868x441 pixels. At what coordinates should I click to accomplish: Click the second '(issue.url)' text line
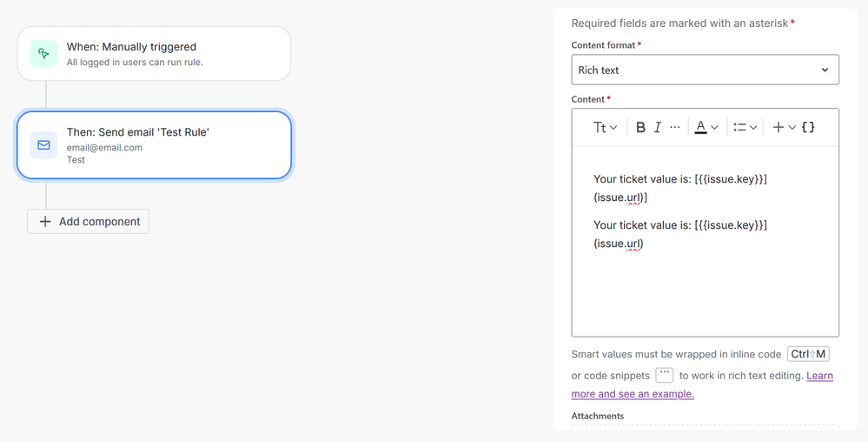[x=619, y=244]
